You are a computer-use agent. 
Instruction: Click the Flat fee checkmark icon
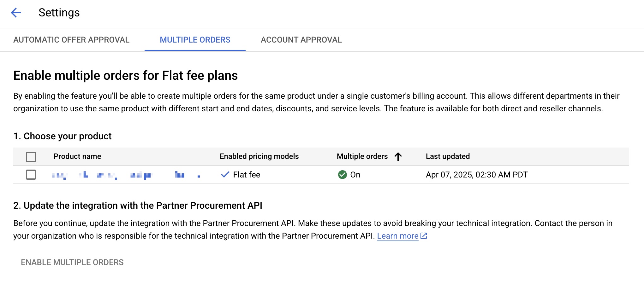[225, 174]
